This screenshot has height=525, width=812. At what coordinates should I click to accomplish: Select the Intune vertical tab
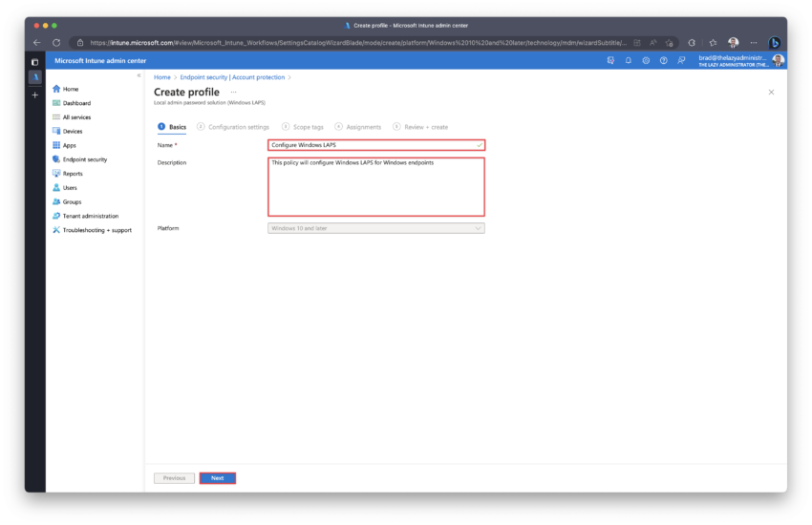click(x=34, y=77)
